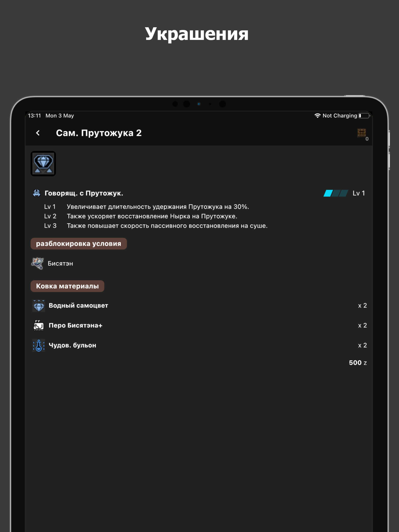Tap the Перо Бисятэна+ feather icon
The image size is (399, 532).
(x=39, y=325)
